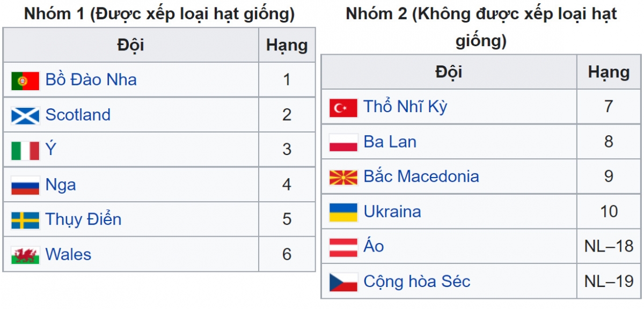This screenshot has height=309, width=644.
Task: Click the Ukraine flag icon
Action: click(x=343, y=212)
